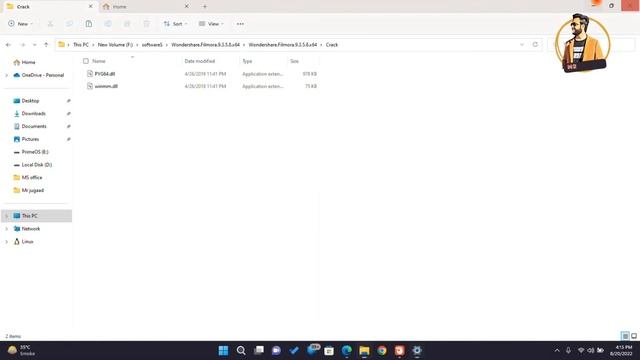Screen dimensions: 640x360
Task: Close the Crack tab
Action: pos(91,7)
